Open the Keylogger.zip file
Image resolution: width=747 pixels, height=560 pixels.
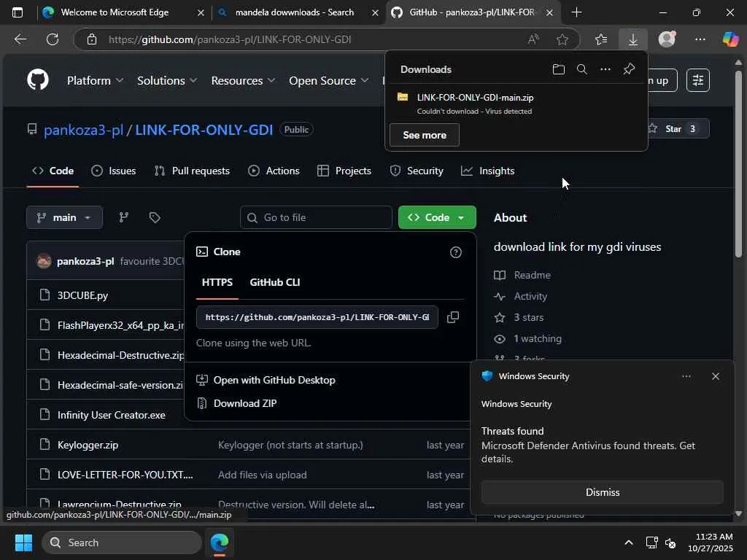[88, 445]
